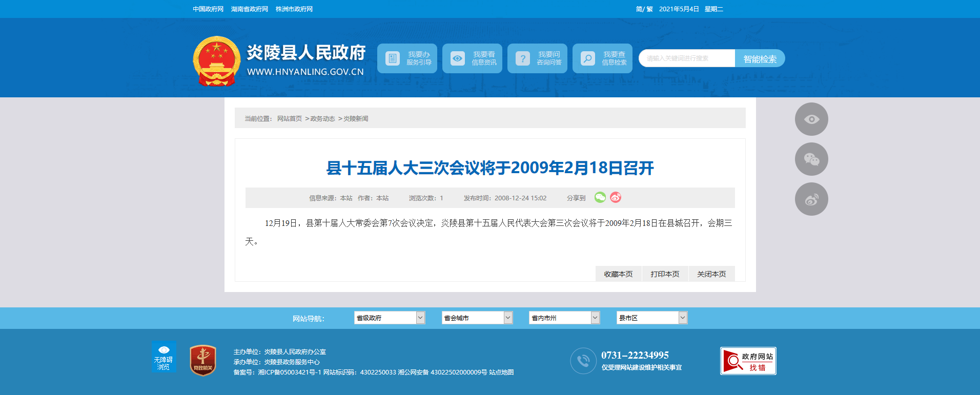
Task: Share article via green WeChat icon
Action: 600,197
